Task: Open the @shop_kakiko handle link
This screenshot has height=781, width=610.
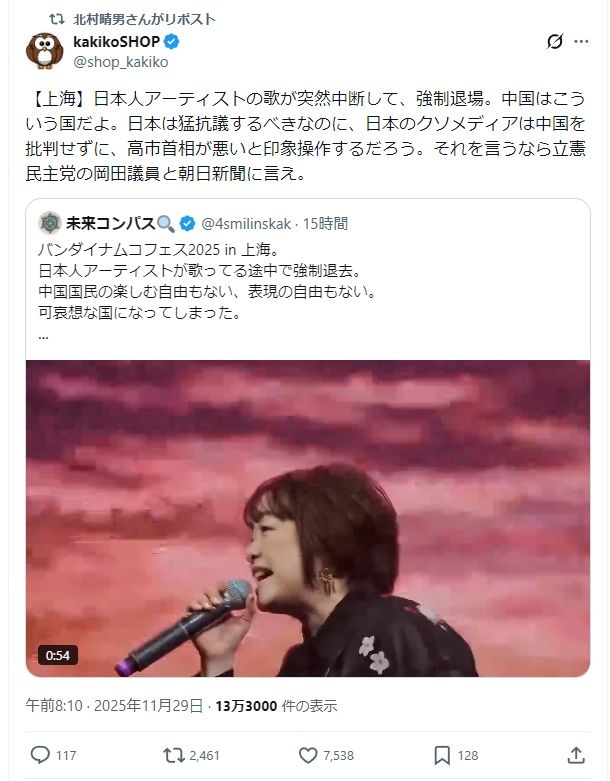Action: coord(121,62)
